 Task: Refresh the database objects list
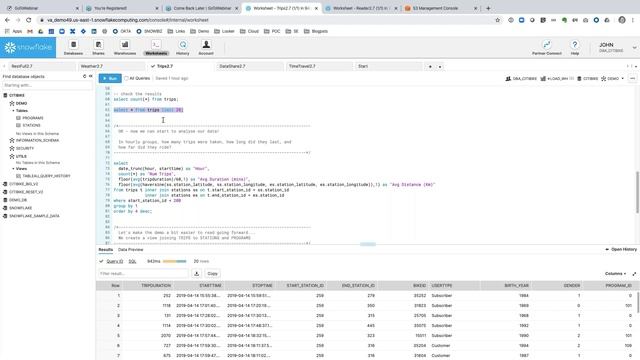[84, 76]
